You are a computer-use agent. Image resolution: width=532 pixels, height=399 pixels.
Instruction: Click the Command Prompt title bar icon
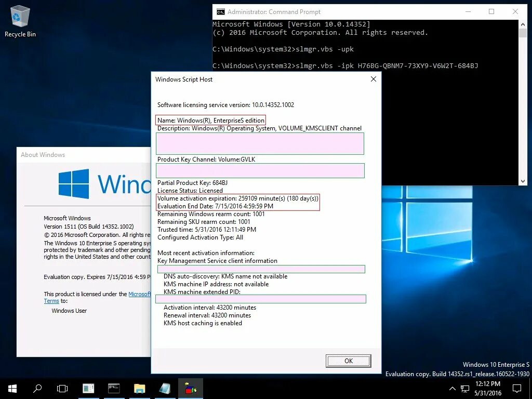coord(220,12)
